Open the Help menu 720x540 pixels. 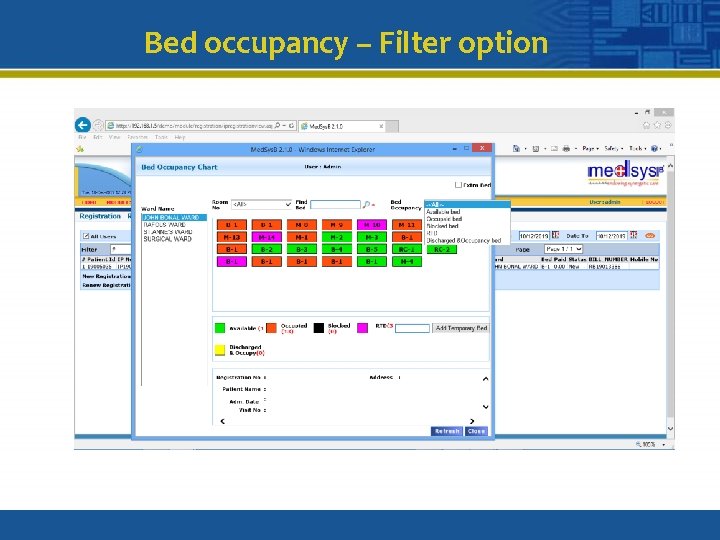click(x=180, y=137)
